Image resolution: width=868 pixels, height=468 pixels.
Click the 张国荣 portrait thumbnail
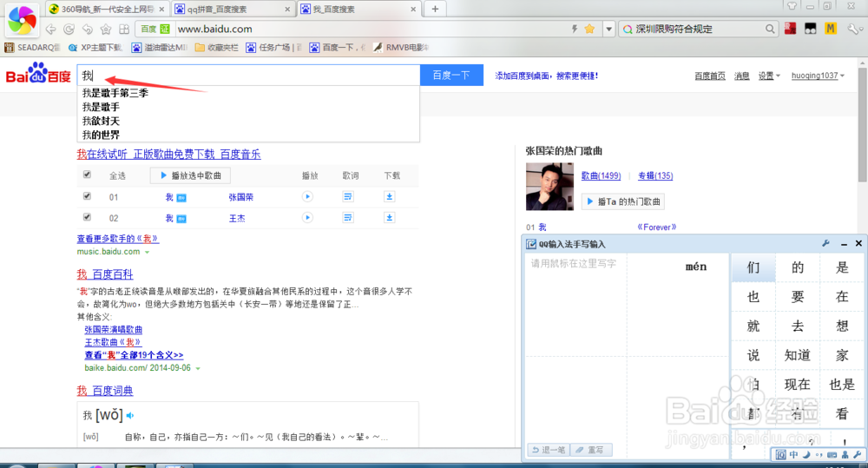[549, 187]
